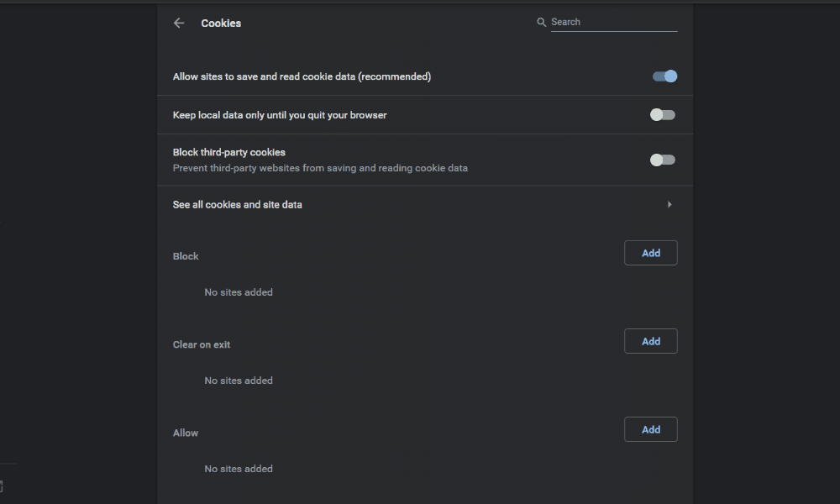Expand arrow for all cookies and site data
Image resolution: width=840 pixels, height=504 pixels.
point(669,205)
